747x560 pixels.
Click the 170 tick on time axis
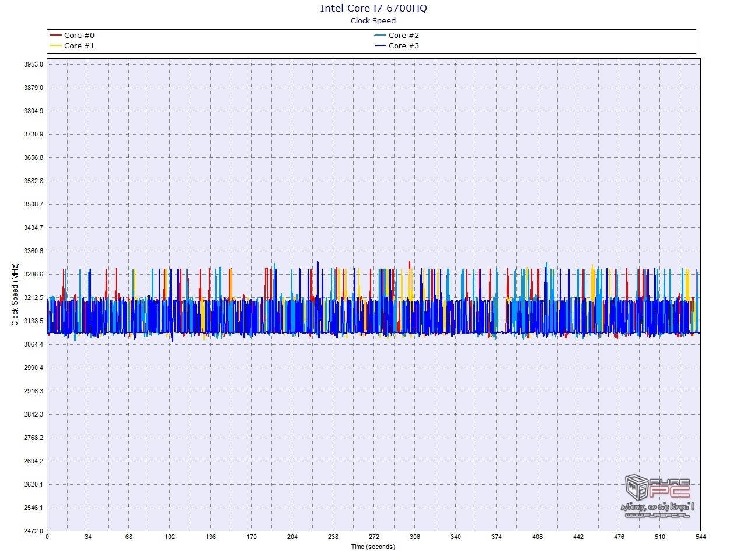(252, 537)
